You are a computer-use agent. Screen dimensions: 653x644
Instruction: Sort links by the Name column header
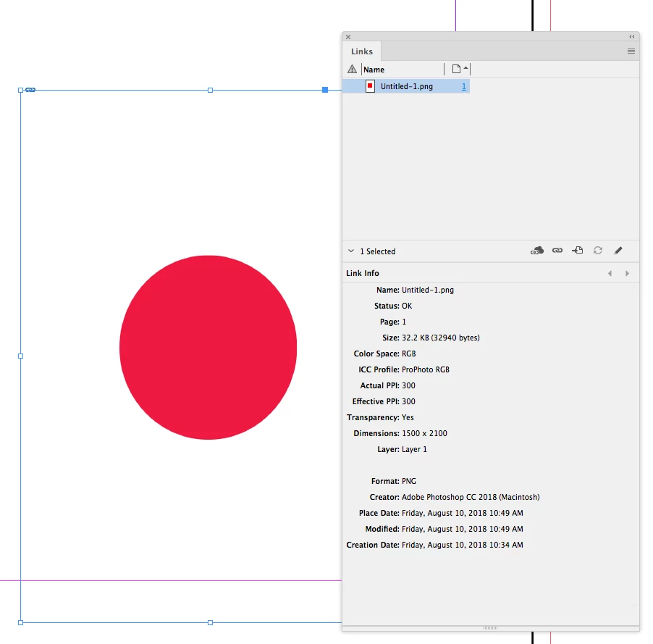374,70
